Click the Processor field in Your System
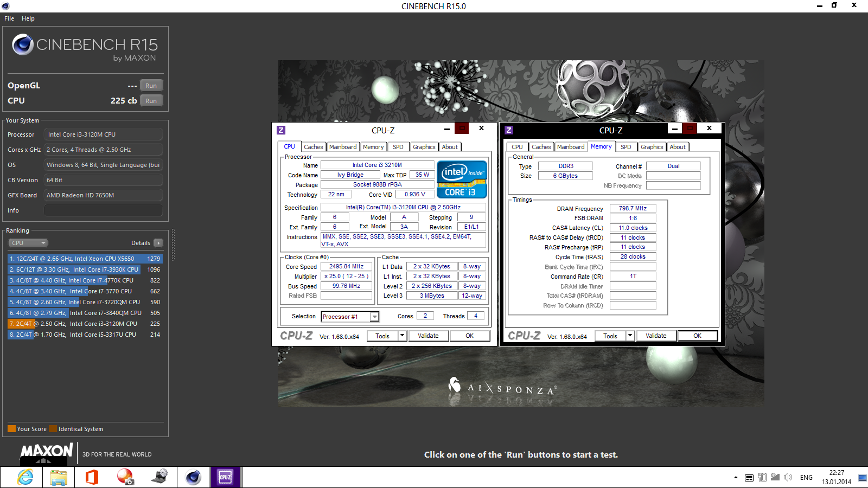The image size is (868, 488). pyautogui.click(x=104, y=134)
